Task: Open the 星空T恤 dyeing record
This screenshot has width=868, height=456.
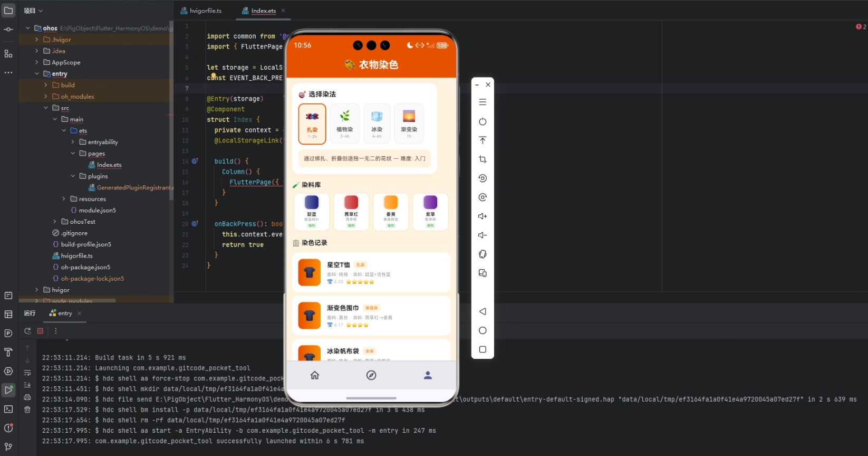Action: coord(371,272)
